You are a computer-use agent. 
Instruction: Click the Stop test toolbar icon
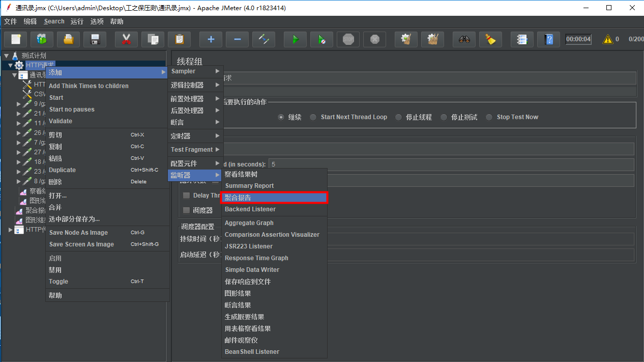[348, 39]
